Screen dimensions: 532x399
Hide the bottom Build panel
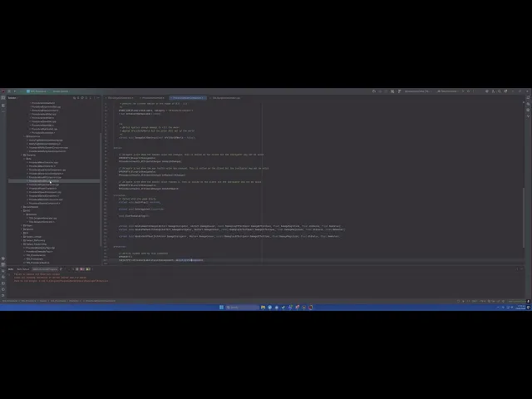tap(522, 269)
